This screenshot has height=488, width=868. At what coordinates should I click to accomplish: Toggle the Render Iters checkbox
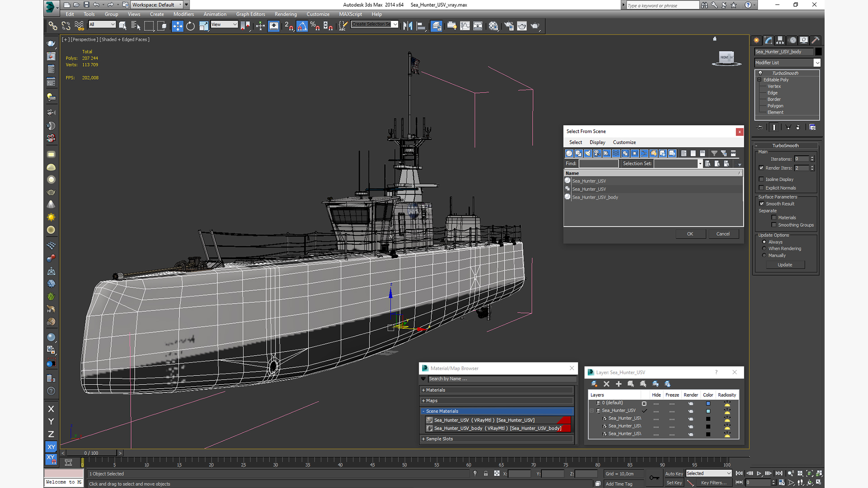tap(761, 168)
